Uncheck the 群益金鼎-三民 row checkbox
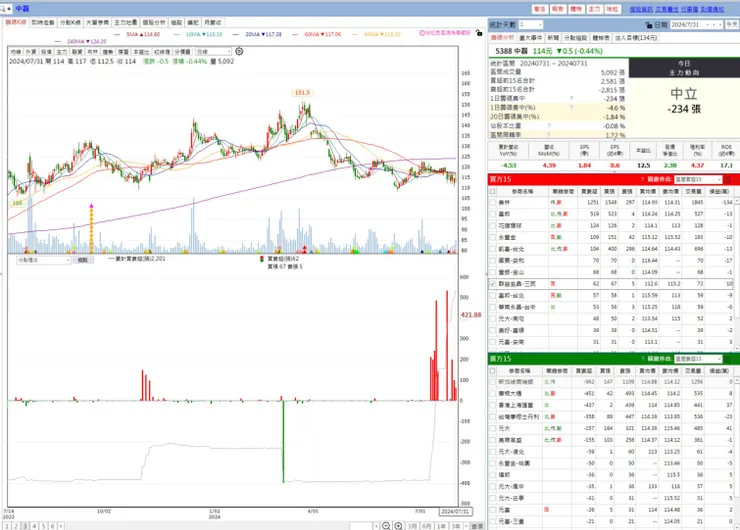740x530 pixels. 493,284
